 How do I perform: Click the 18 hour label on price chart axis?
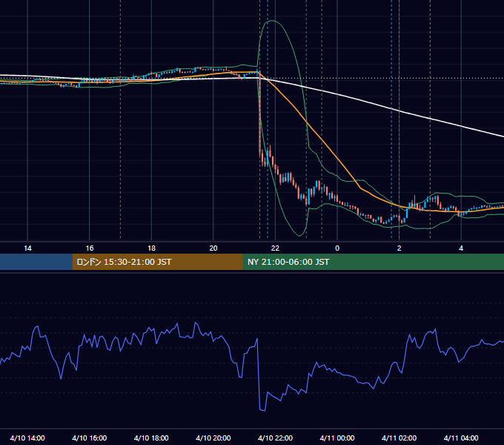pyautogui.click(x=151, y=248)
